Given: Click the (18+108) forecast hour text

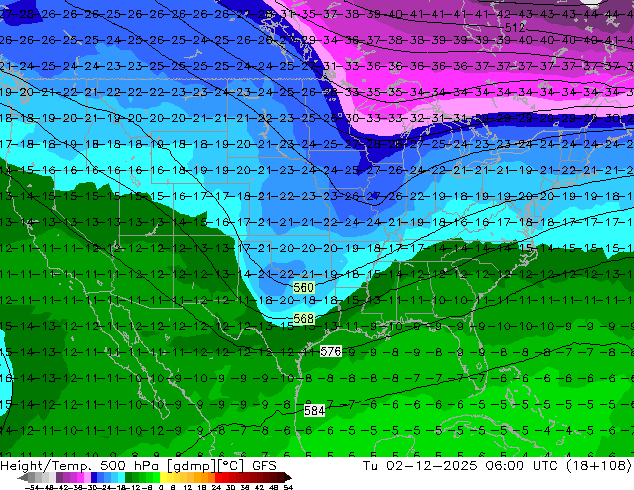Looking at the screenshot, I should [598, 466].
